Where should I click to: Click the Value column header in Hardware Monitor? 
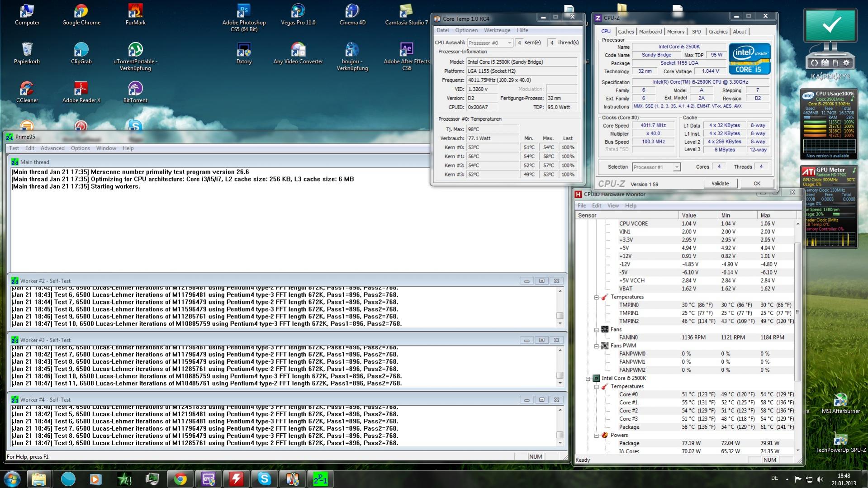(698, 215)
